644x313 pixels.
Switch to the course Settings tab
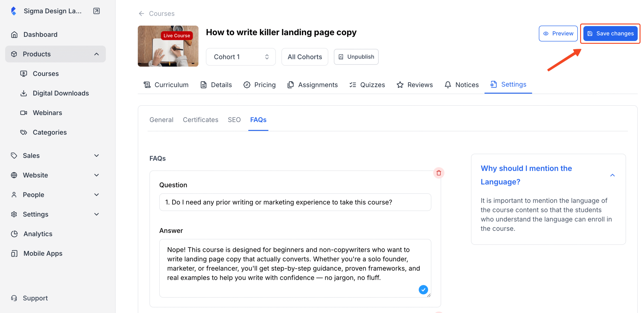[508, 84]
